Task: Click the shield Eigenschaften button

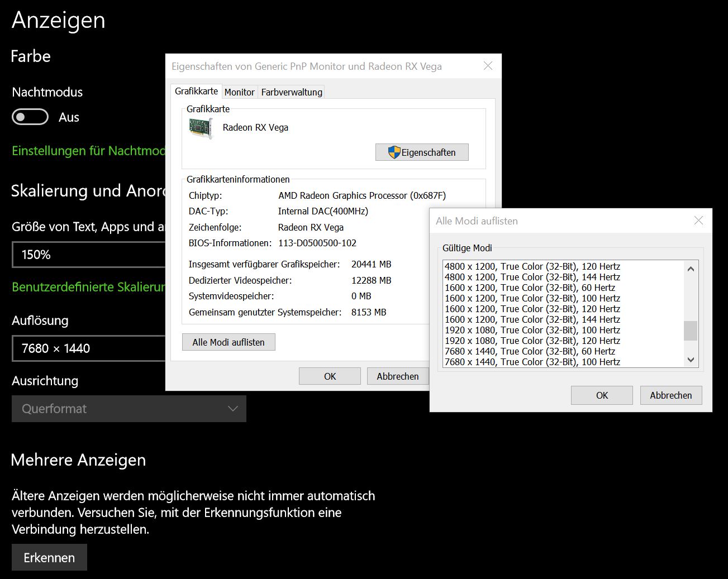Action: tap(422, 152)
